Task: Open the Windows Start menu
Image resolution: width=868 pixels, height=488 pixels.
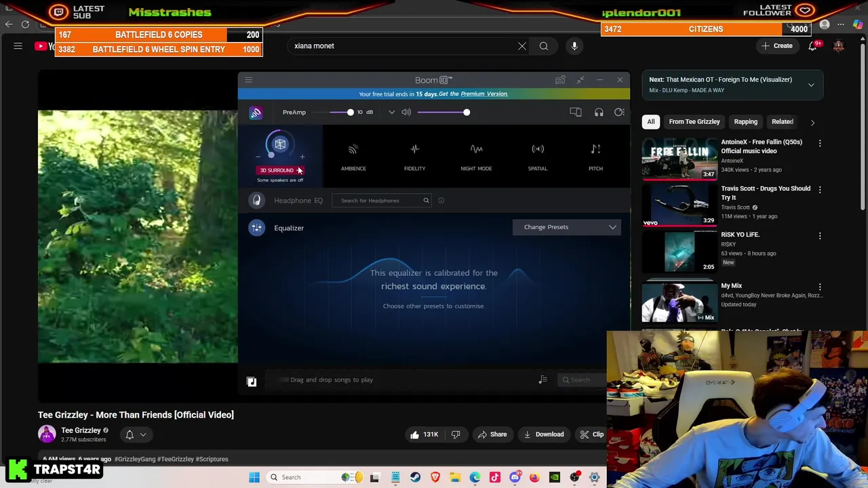Action: (x=254, y=477)
